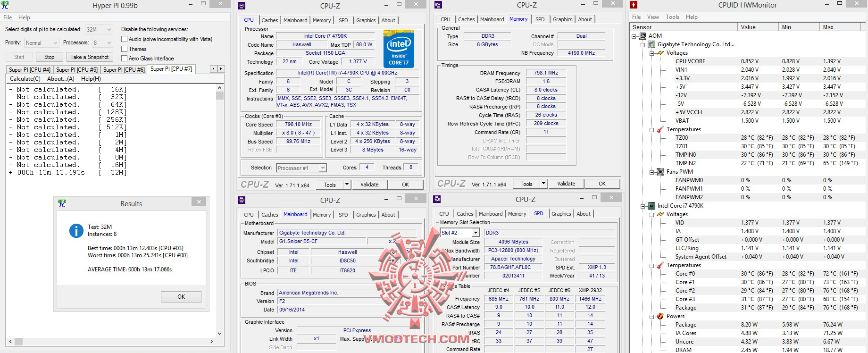Click the CPU-Z icon of the CPU tab window
The image size is (868, 353).
pos(242,6)
